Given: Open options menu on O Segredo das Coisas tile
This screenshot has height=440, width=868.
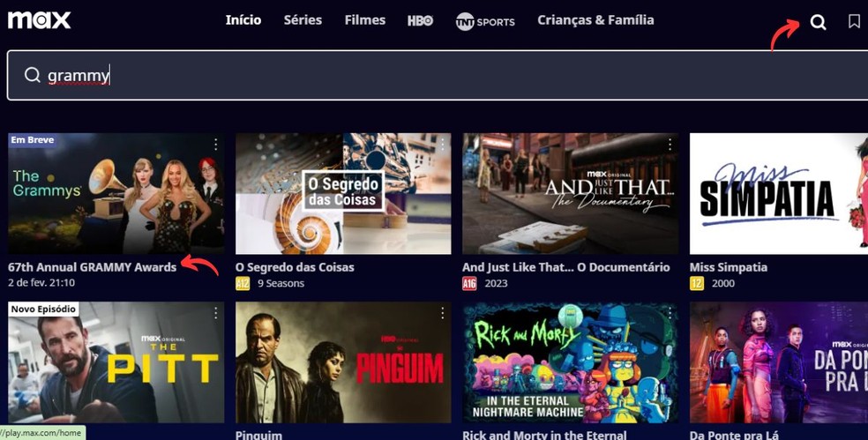Looking at the screenshot, I should (442, 145).
